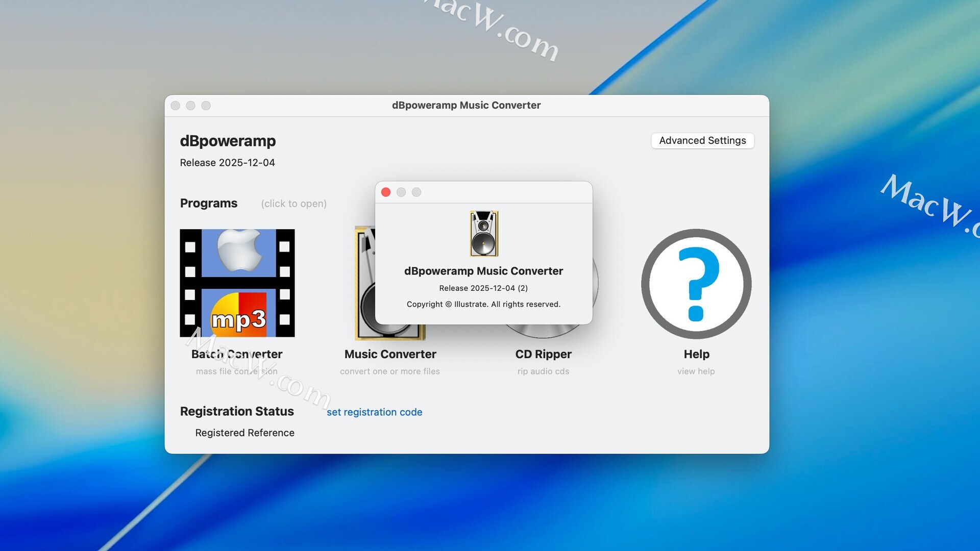The image size is (980, 551).
Task: Open the CD Ripper disc icon
Action: pos(543,332)
